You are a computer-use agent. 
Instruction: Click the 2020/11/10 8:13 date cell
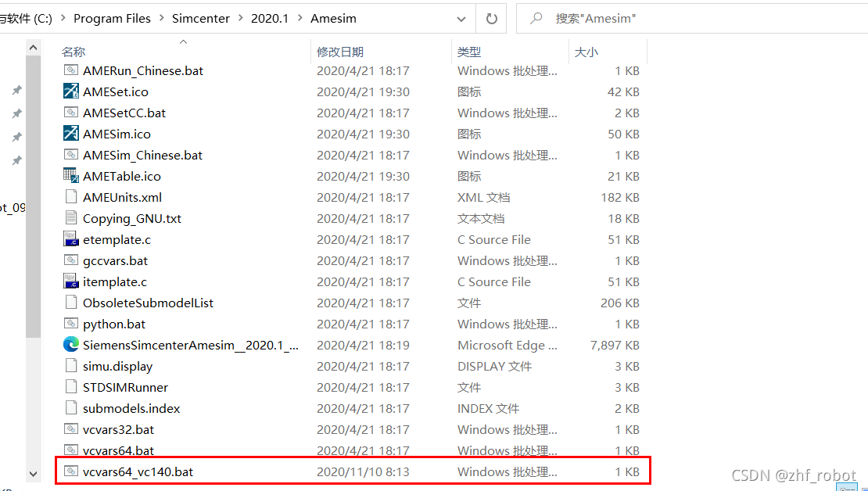click(x=363, y=471)
